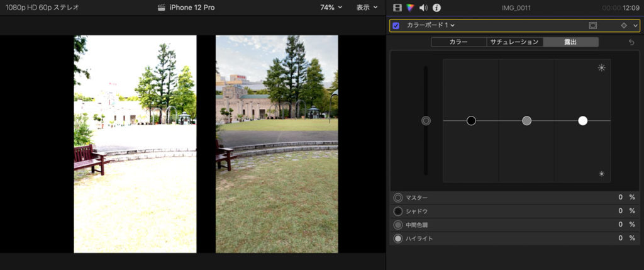This screenshot has width=644, height=270.
Task: Open the カラーボード 1 dropdown
Action: pyautogui.click(x=431, y=25)
